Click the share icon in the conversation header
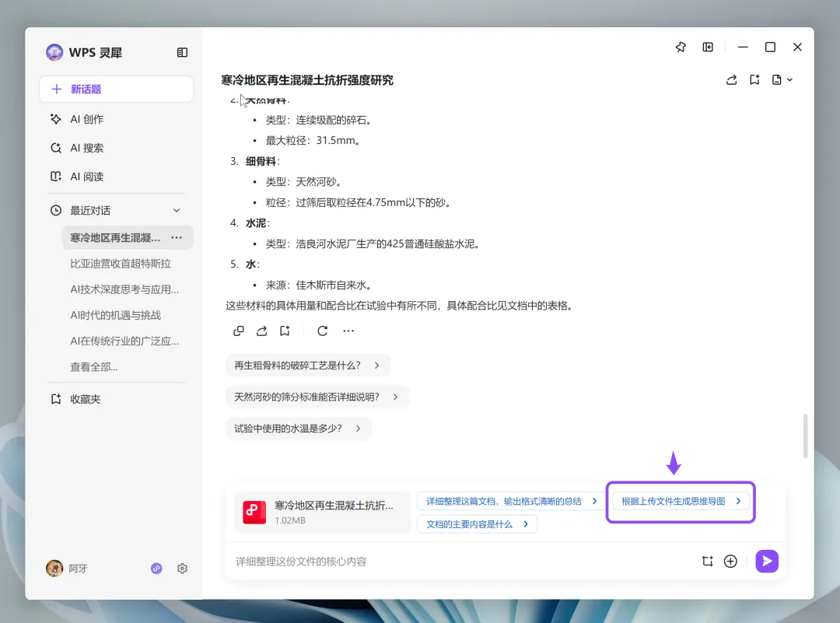The image size is (840, 623). (731, 80)
